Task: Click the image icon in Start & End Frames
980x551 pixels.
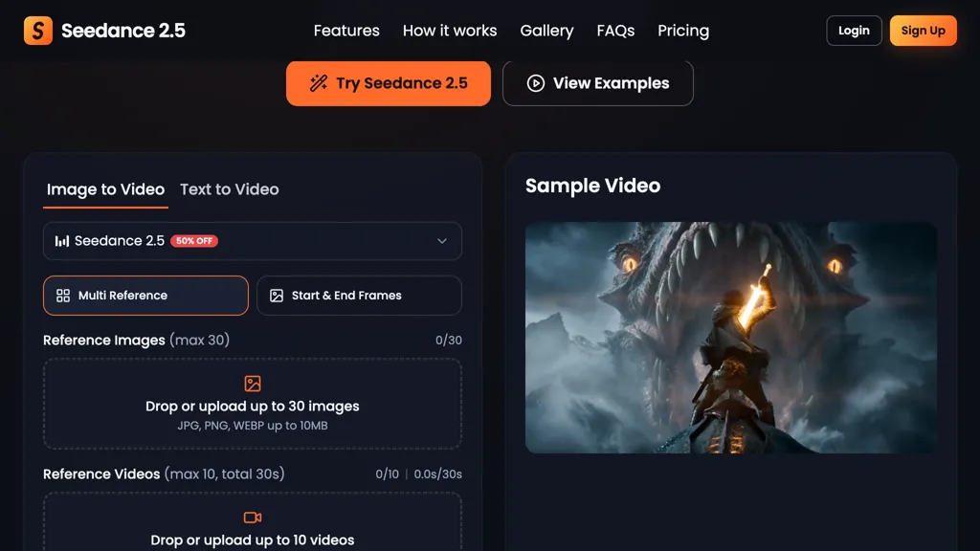Action: tap(277, 296)
